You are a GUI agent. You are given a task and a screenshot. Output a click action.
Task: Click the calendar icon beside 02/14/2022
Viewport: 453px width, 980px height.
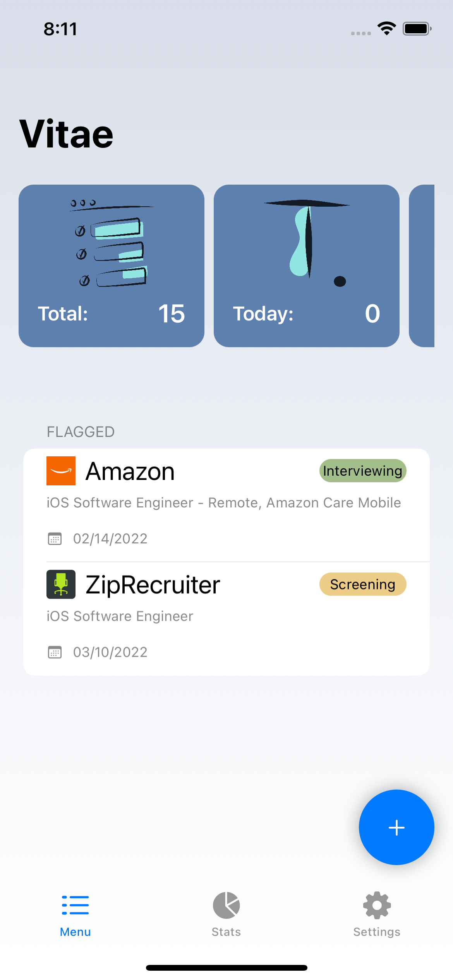pyautogui.click(x=55, y=539)
